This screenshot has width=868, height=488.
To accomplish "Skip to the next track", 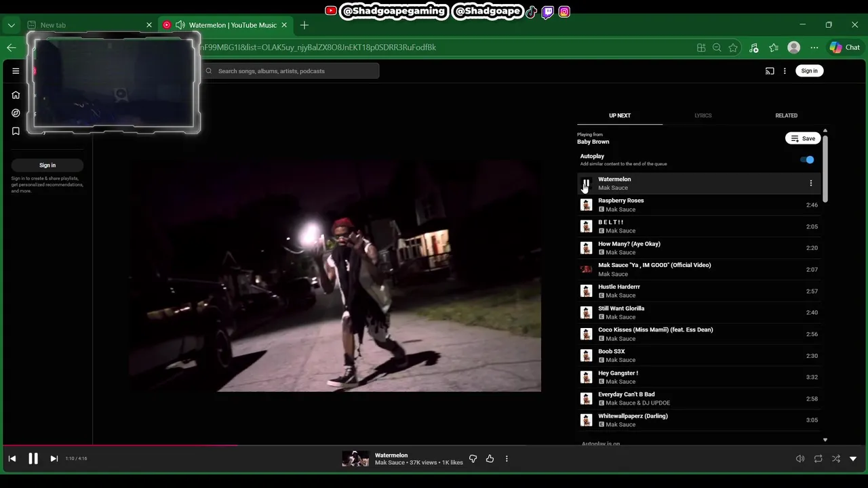I will (54, 459).
